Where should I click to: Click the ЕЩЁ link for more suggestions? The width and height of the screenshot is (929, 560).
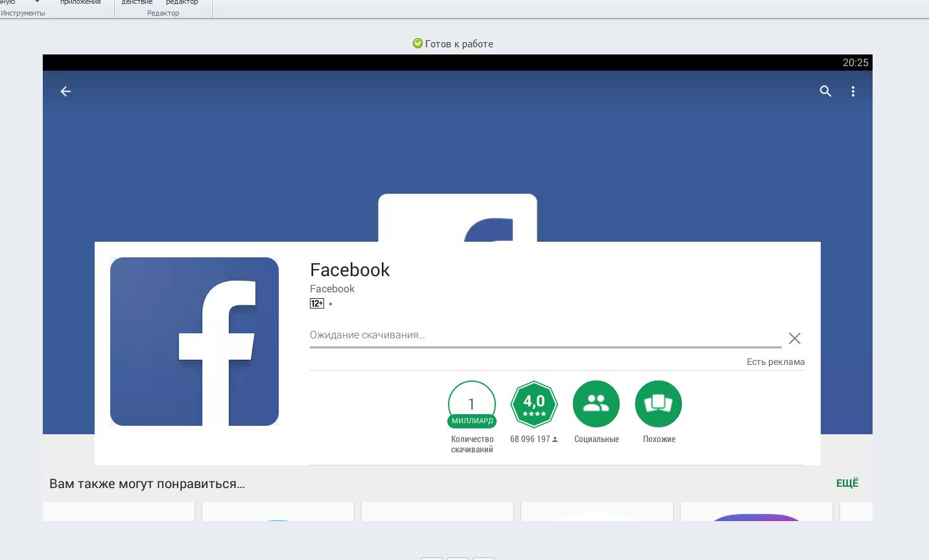(x=847, y=483)
